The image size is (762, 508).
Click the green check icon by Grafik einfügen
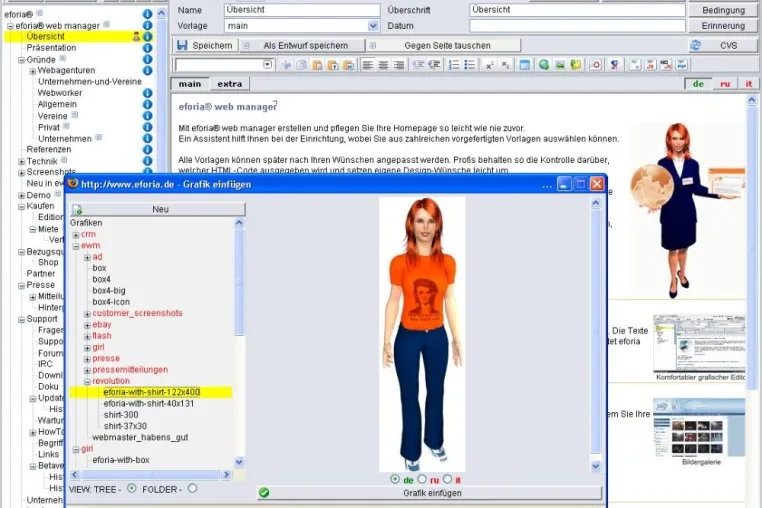click(264, 493)
